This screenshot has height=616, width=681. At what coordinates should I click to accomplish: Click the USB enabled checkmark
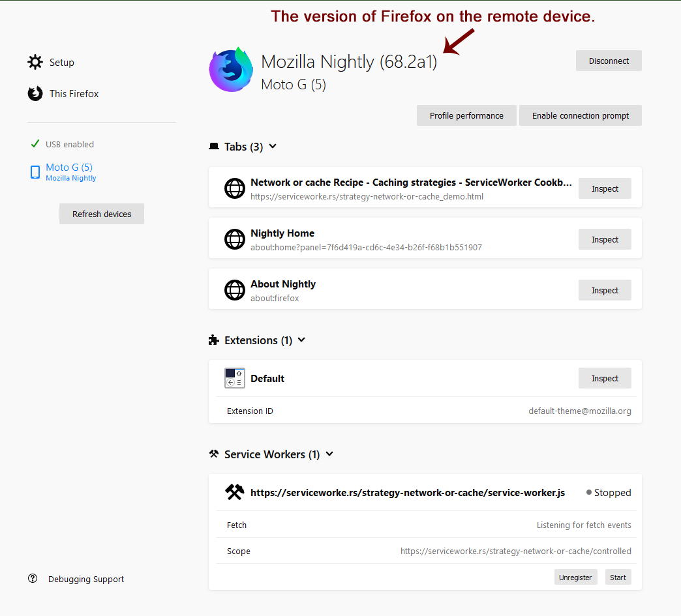(35, 143)
